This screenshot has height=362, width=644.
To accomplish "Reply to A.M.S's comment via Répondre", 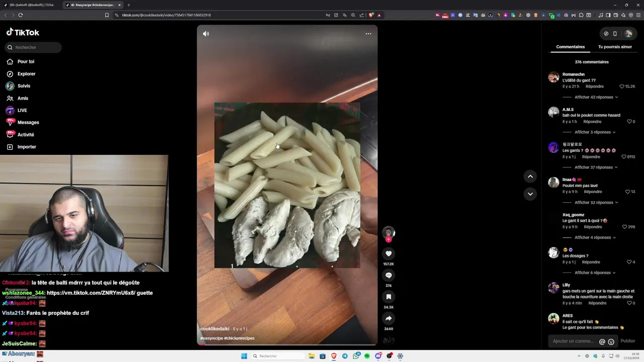I will [x=592, y=122].
